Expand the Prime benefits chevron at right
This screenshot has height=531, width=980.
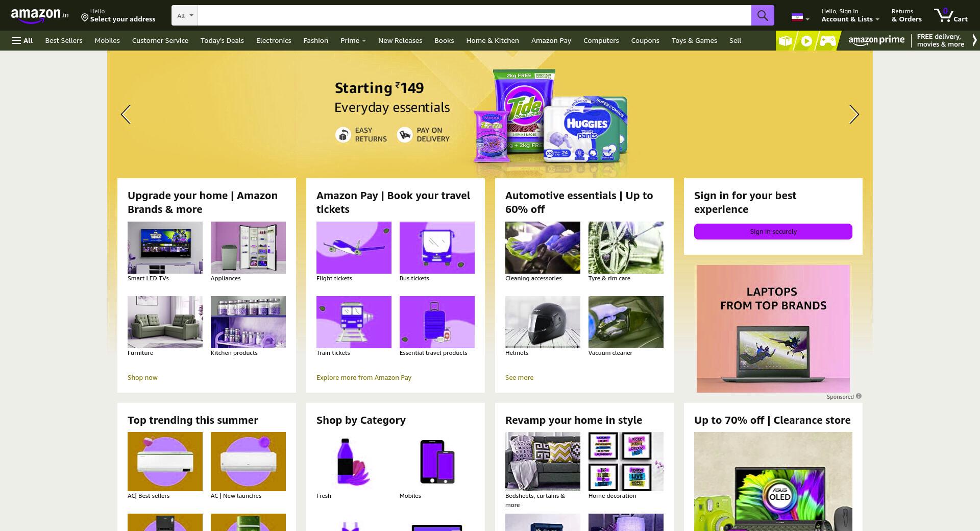click(x=974, y=40)
